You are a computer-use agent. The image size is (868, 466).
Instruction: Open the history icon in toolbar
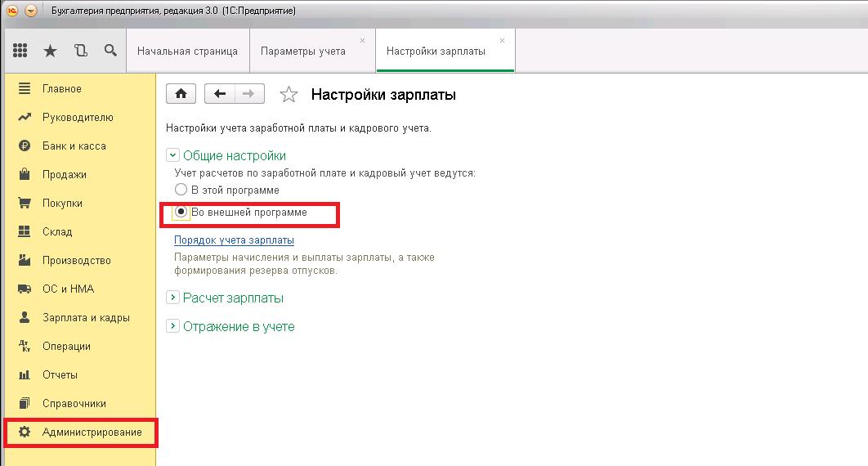click(81, 51)
